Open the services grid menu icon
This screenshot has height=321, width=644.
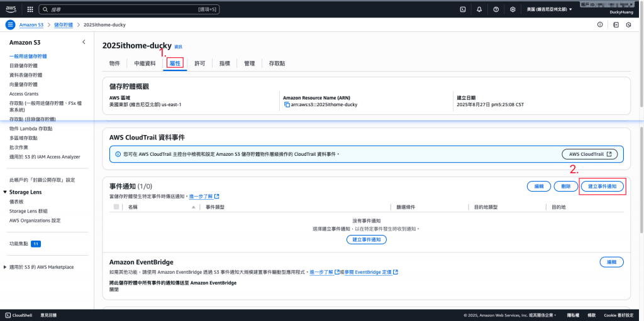tap(30, 9)
